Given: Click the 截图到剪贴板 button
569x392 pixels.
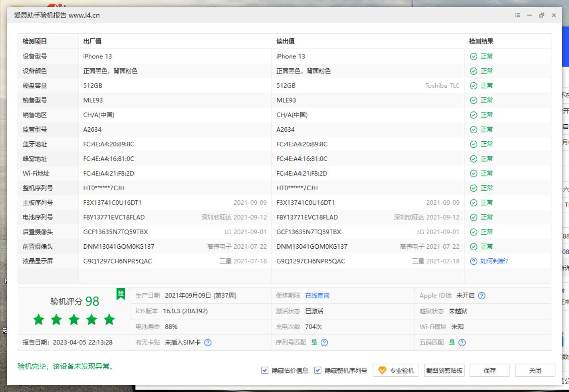Looking at the screenshot, I should (444, 370).
